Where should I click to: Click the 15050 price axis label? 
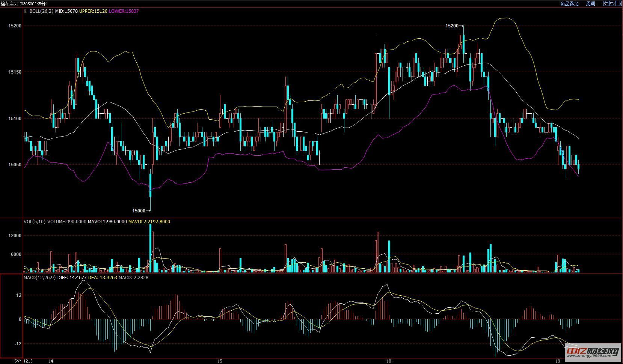[x=15, y=165]
